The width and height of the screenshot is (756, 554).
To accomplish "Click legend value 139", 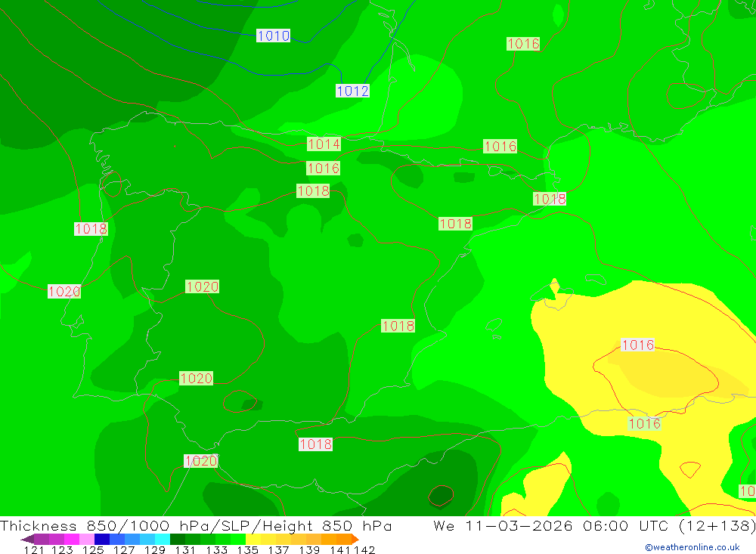I will click(309, 550).
